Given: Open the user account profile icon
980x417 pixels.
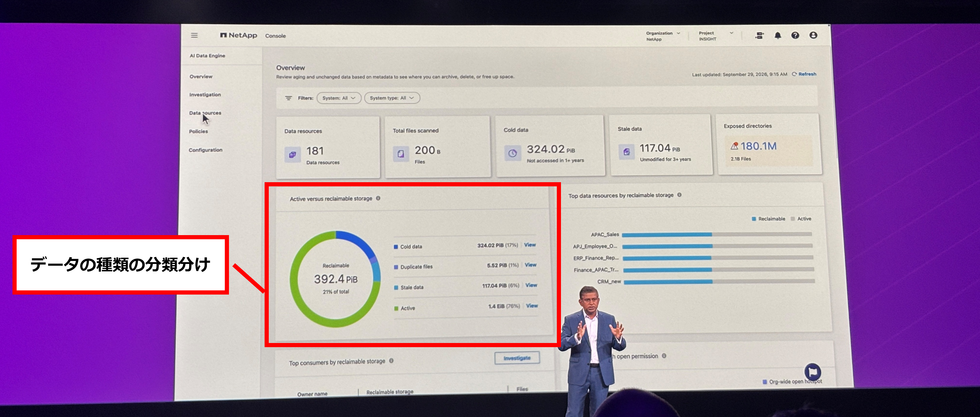Looking at the screenshot, I should (813, 35).
